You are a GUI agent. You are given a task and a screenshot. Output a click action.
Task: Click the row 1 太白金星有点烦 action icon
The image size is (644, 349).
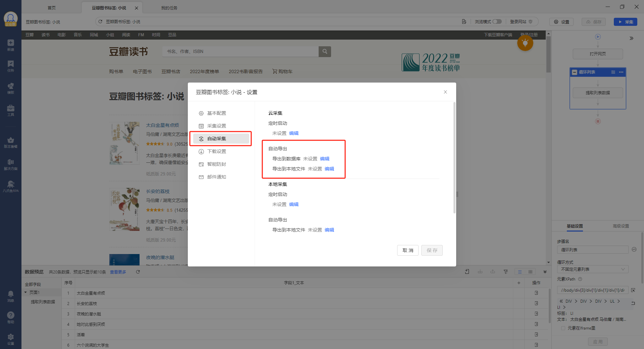[x=536, y=293]
